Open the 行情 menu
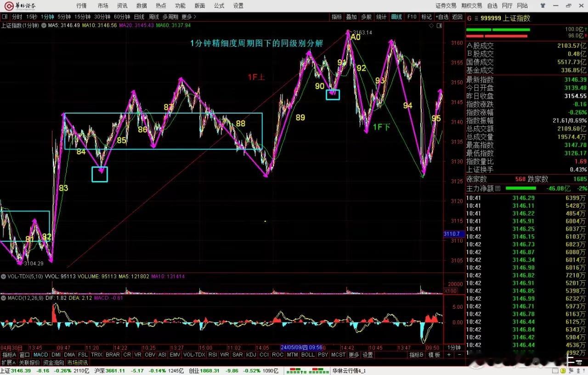The width and height of the screenshot is (588, 375). tap(81, 6)
